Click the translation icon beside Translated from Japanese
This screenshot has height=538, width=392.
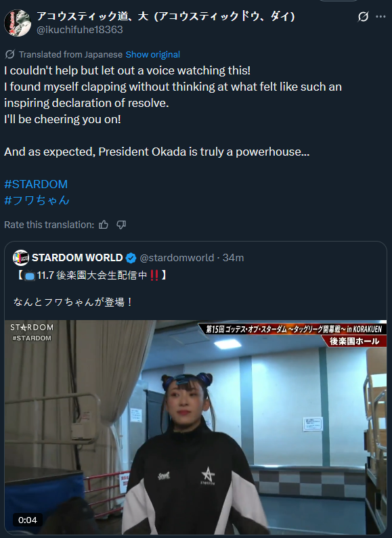point(10,54)
